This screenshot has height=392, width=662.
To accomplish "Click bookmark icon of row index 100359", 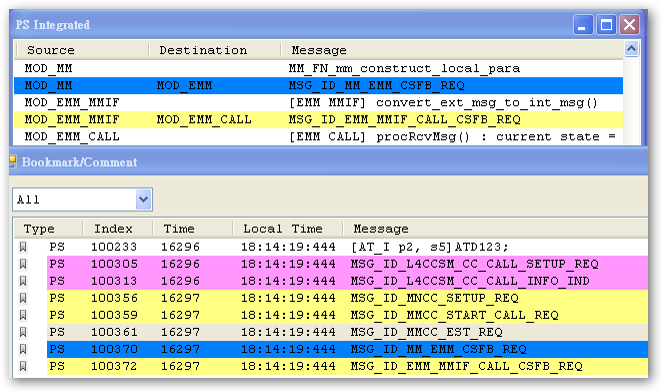I will 23,316.
